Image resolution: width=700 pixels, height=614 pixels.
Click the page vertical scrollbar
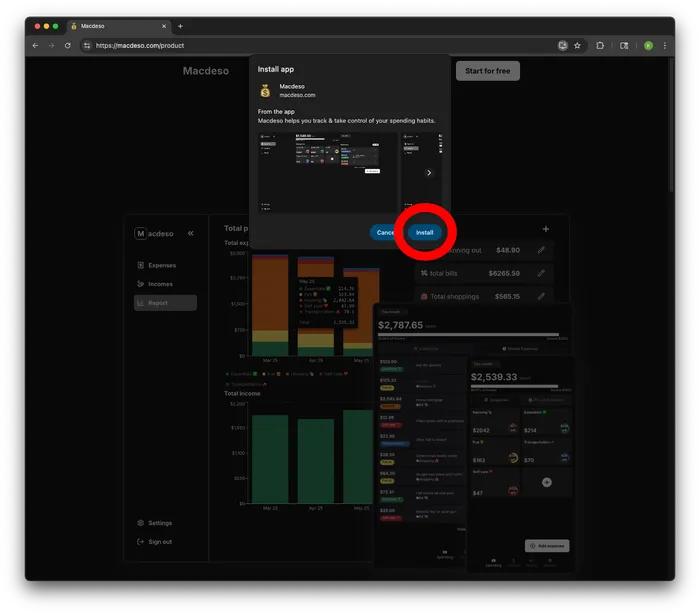point(671,125)
